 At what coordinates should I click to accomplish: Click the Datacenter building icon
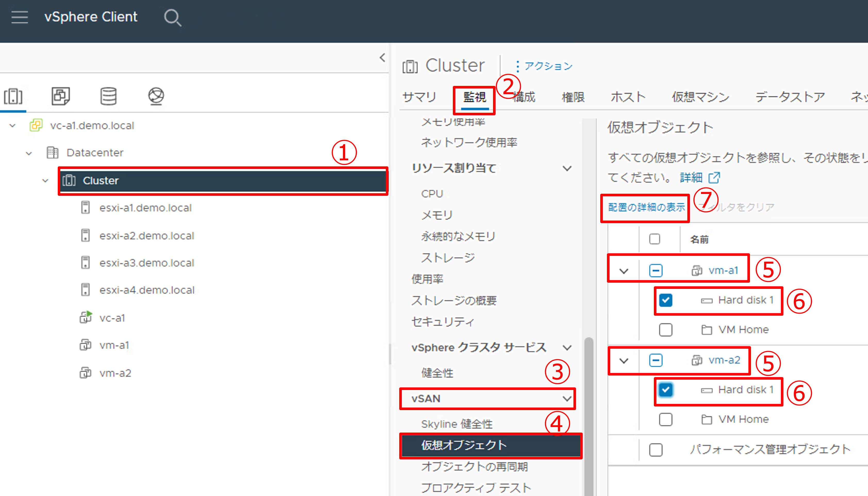pyautogui.click(x=52, y=153)
